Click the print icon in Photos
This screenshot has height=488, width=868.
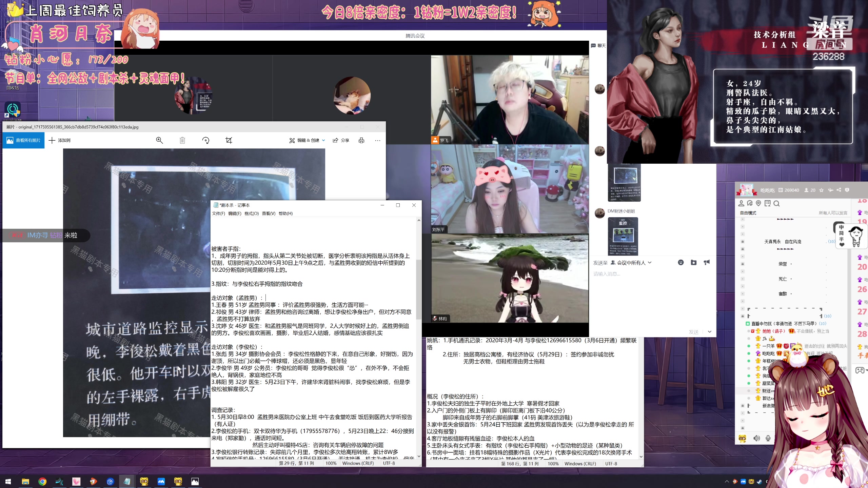pos(361,140)
